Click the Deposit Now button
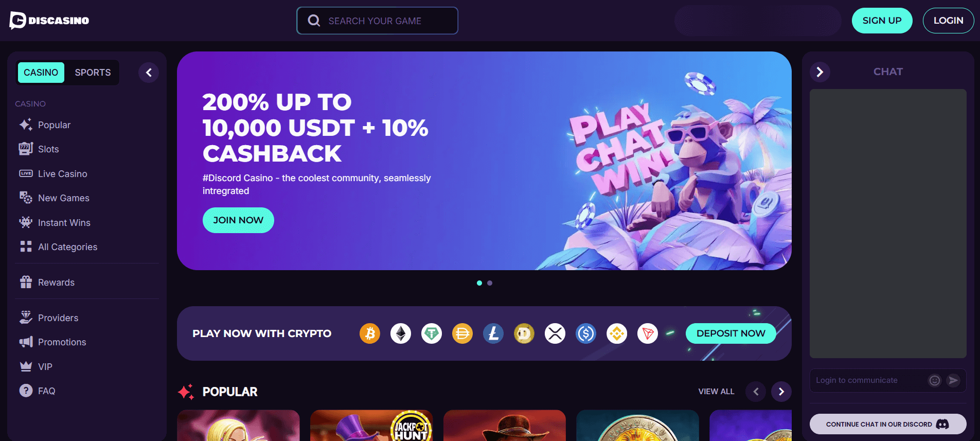This screenshot has width=980, height=441. pos(731,333)
